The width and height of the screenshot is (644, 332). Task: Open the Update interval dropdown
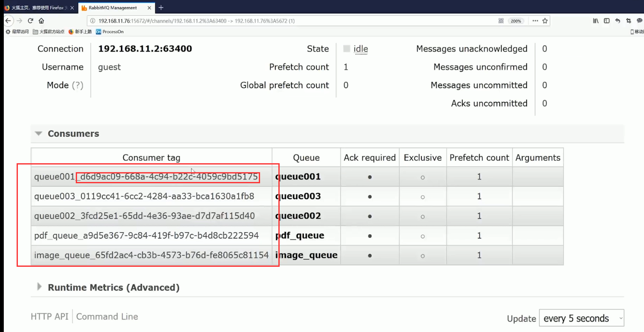pyautogui.click(x=581, y=318)
